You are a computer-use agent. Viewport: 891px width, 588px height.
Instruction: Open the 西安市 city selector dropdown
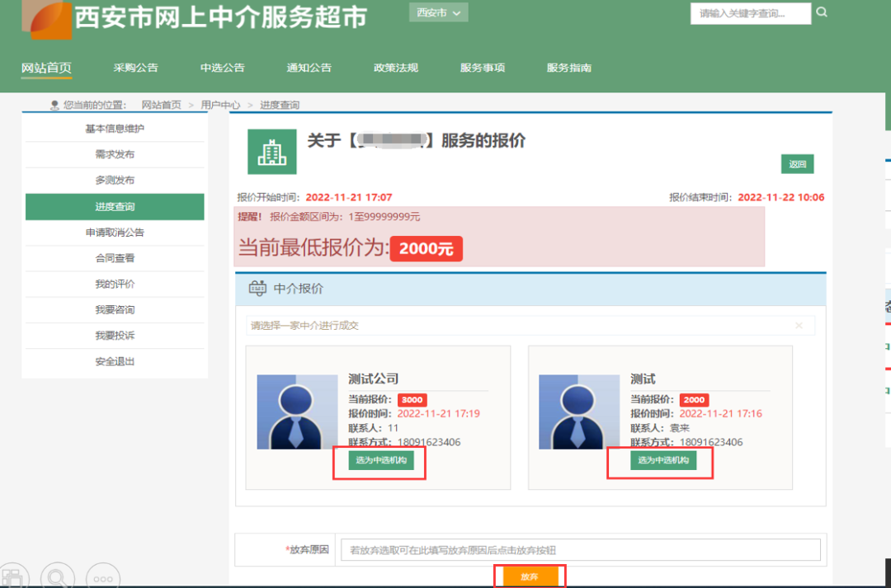pos(438,12)
